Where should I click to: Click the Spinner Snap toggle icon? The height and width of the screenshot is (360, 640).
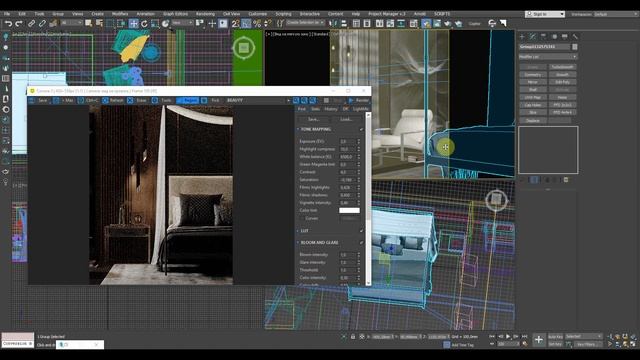click(268, 24)
